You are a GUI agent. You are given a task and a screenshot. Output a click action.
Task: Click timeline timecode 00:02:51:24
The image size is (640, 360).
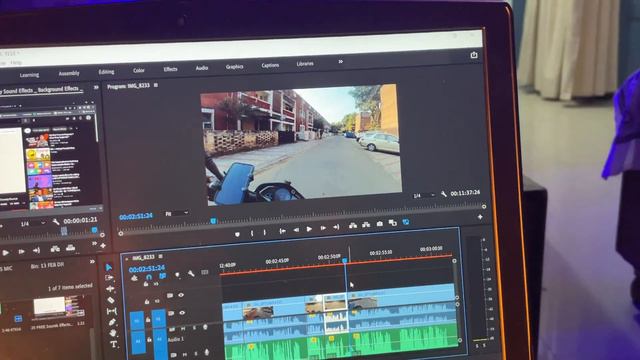tap(147, 269)
